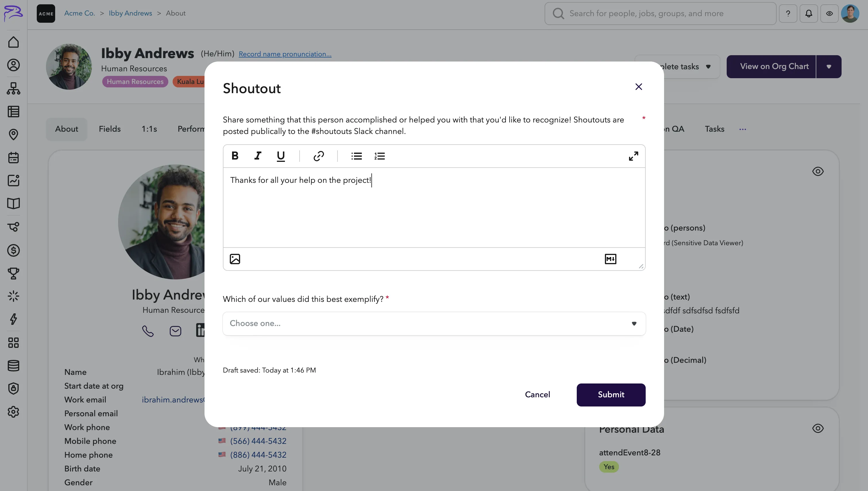Open the database sidebar icon
Image resolution: width=868 pixels, height=491 pixels.
tap(13, 366)
